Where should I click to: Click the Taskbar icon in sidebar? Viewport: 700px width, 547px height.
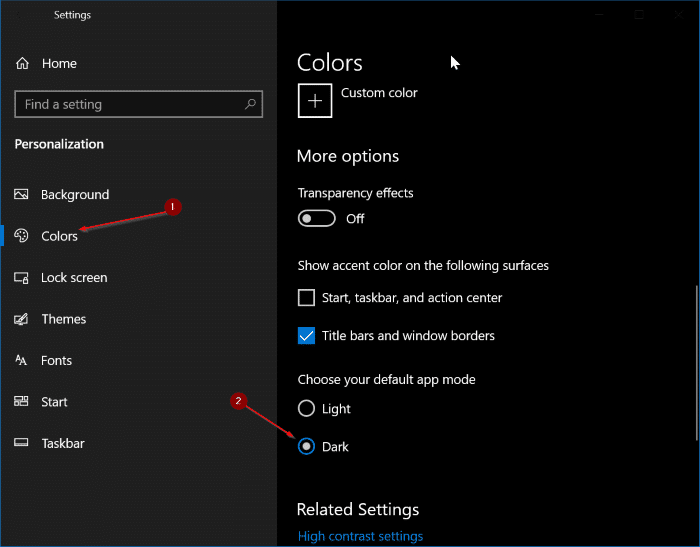click(22, 443)
